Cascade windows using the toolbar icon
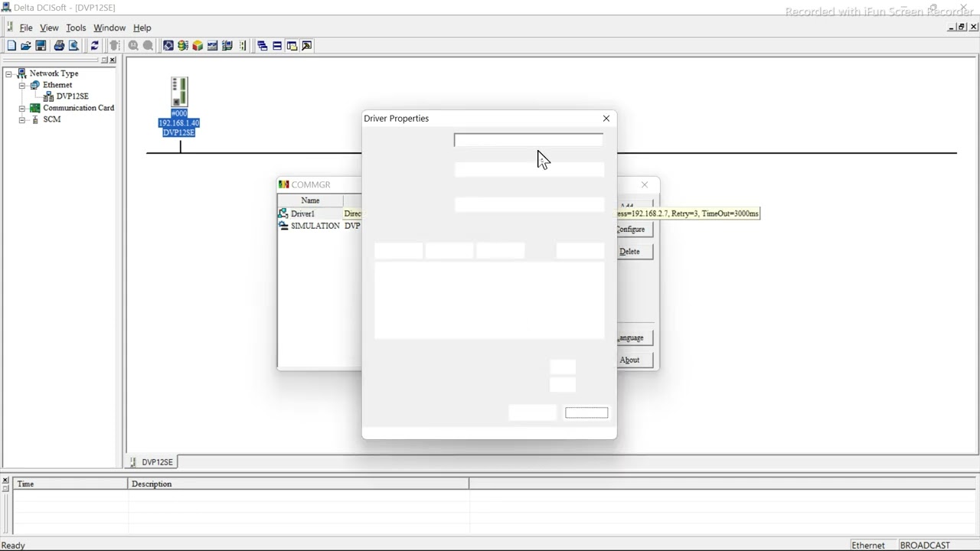 (263, 46)
